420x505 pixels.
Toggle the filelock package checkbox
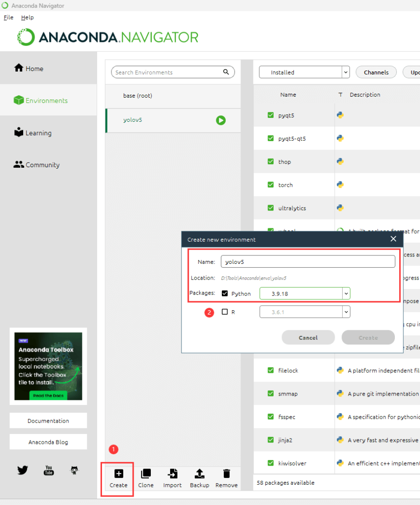tap(271, 370)
